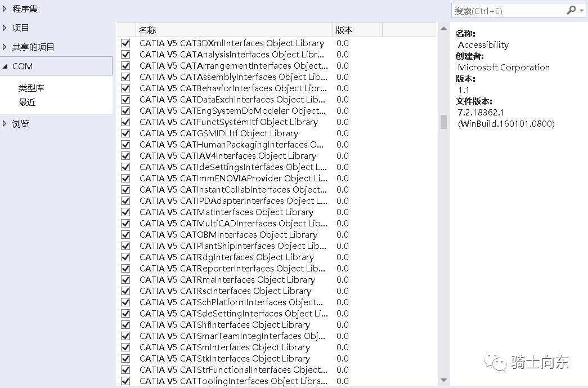588x388 pixels.
Task: Uncheck CATAssemblyInterfaces Object Library checkbox
Action: [x=125, y=77]
